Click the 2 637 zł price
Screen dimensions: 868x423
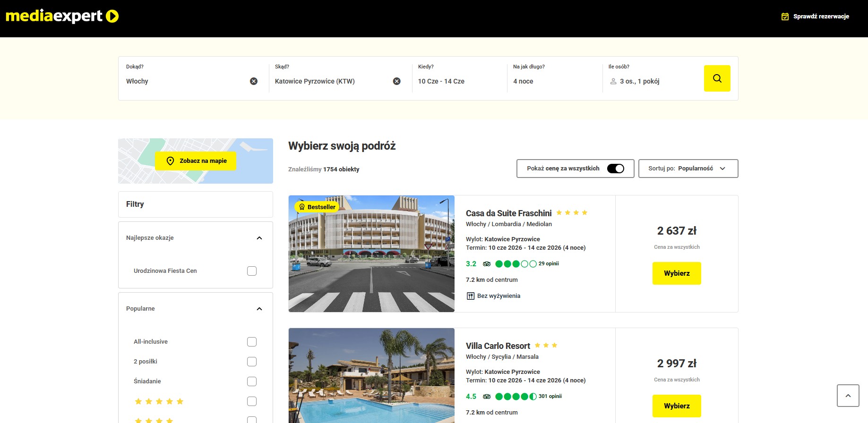pyautogui.click(x=677, y=231)
